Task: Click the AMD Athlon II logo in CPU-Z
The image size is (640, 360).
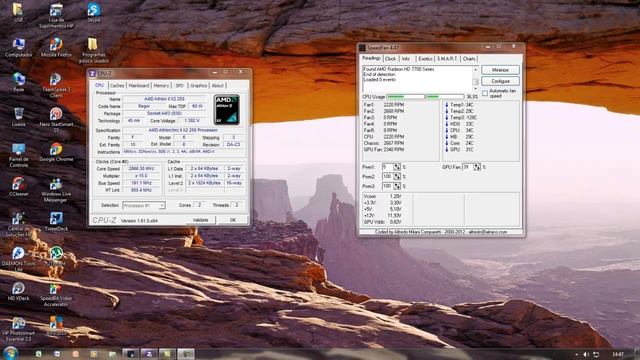Action: pos(227,109)
